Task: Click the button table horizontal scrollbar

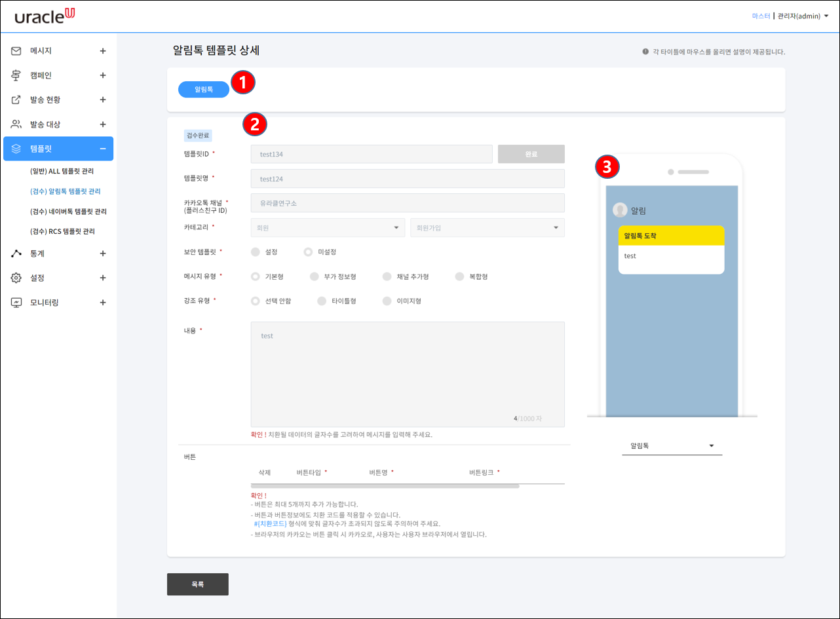Action: pyautogui.click(x=385, y=486)
